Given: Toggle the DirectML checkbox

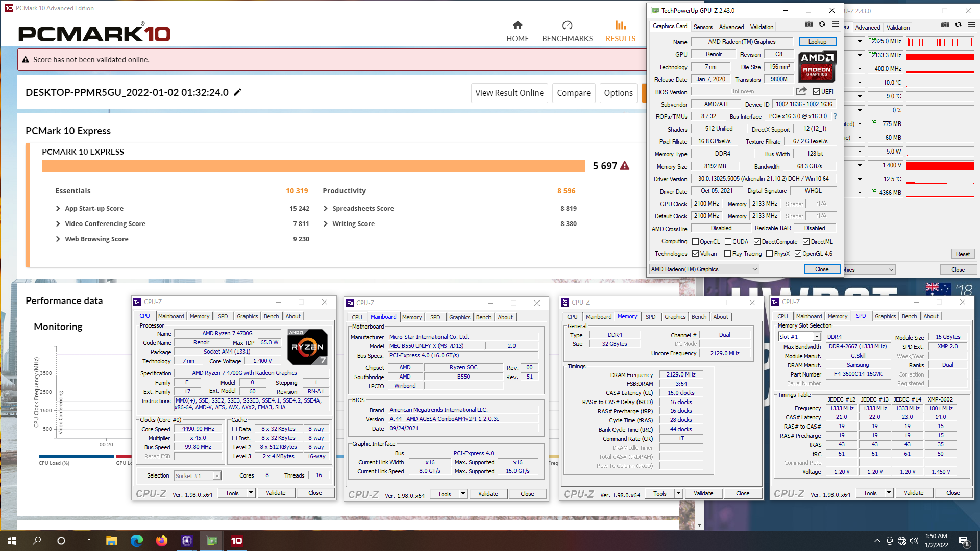Looking at the screenshot, I should 806,242.
